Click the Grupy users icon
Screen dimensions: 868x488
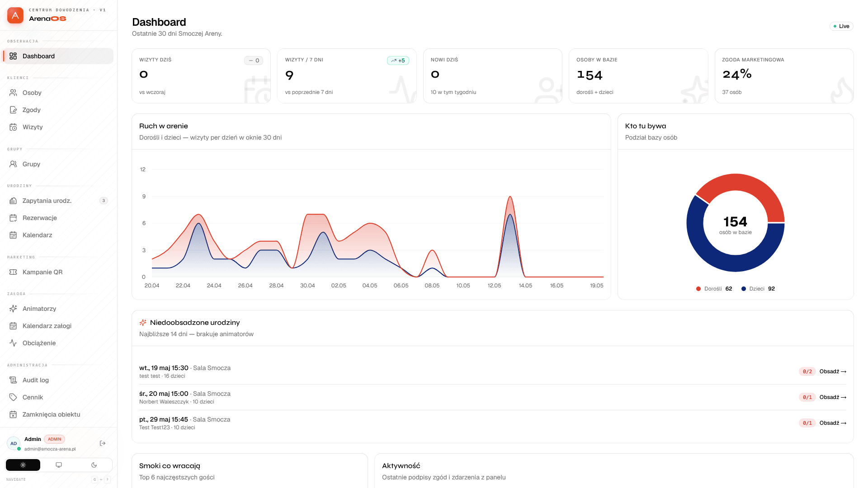click(13, 164)
